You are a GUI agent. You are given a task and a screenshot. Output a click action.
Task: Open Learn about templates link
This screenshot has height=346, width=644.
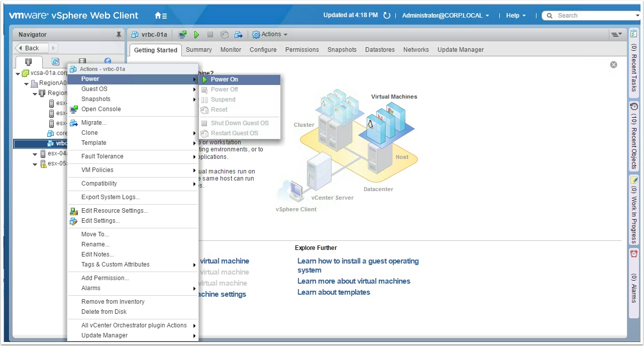click(334, 292)
